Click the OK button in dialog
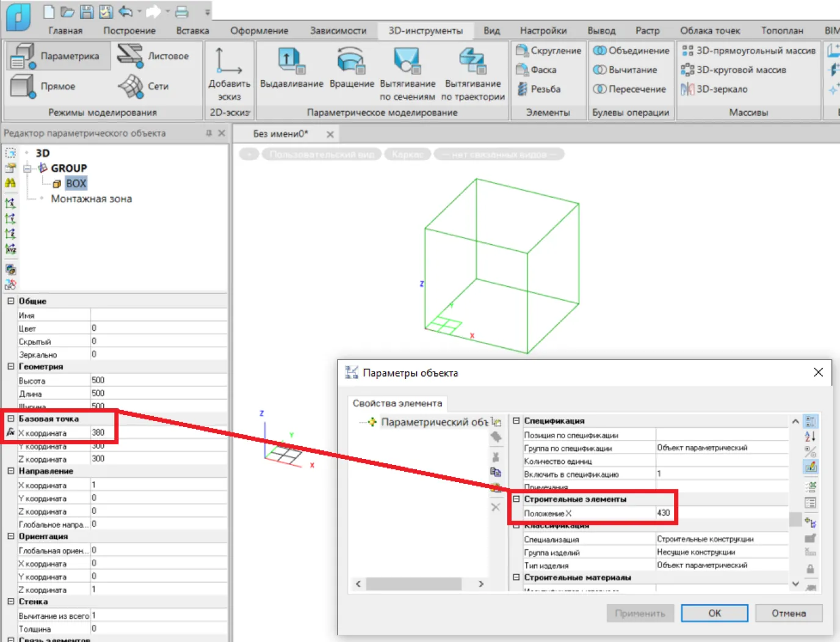This screenshot has width=840, height=642. tap(714, 613)
